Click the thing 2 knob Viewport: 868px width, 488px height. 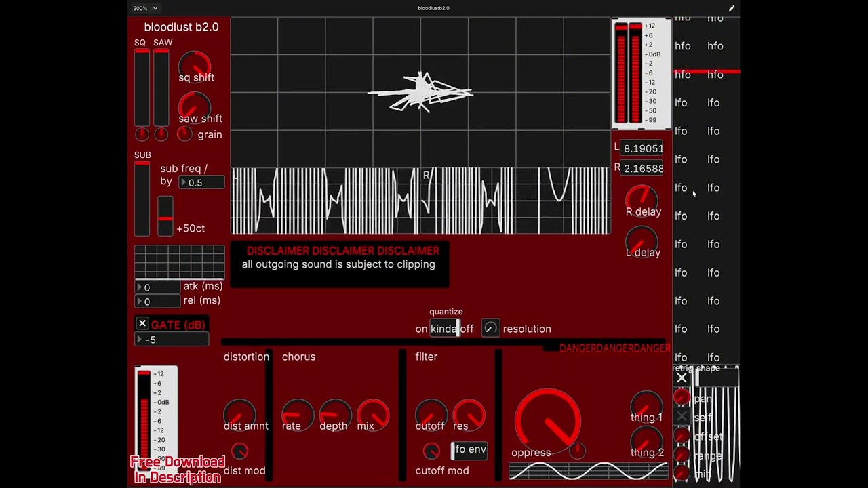coord(646,442)
